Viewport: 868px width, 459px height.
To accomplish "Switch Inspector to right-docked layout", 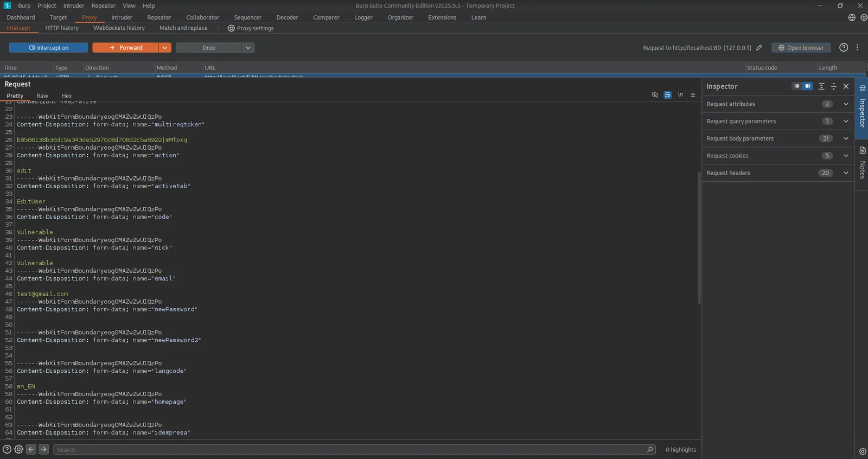I will pos(807,86).
